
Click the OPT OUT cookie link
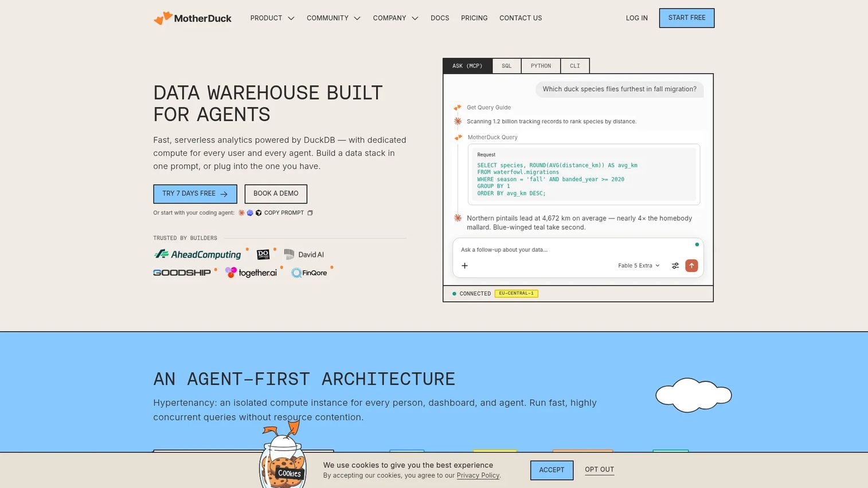[x=599, y=470]
